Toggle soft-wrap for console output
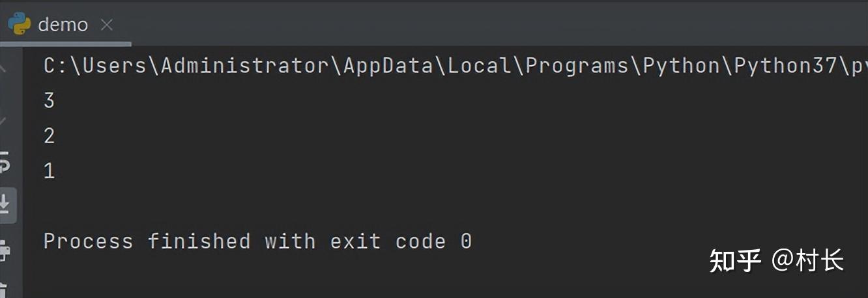868x298 pixels. tap(5, 163)
